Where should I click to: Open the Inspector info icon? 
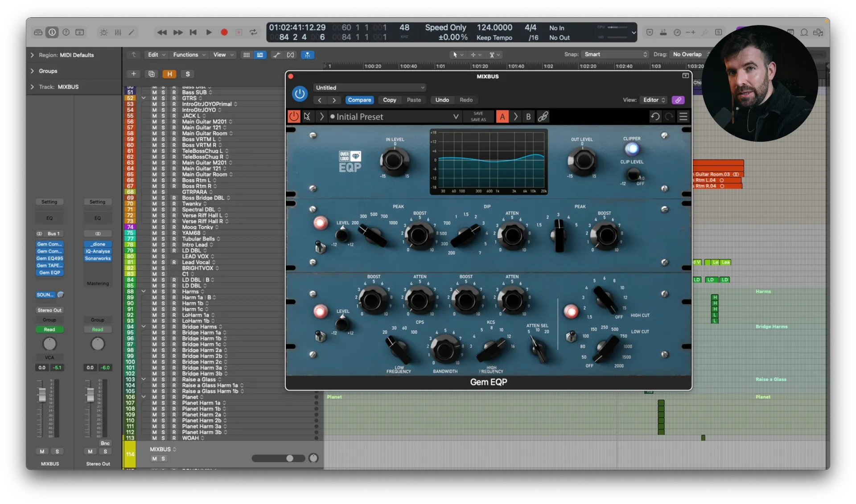pos(52,32)
